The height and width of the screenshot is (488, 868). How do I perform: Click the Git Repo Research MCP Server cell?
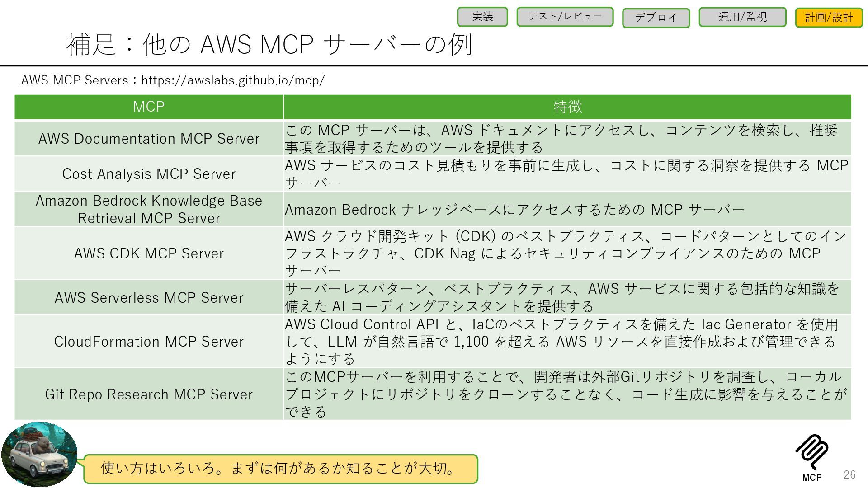149,394
